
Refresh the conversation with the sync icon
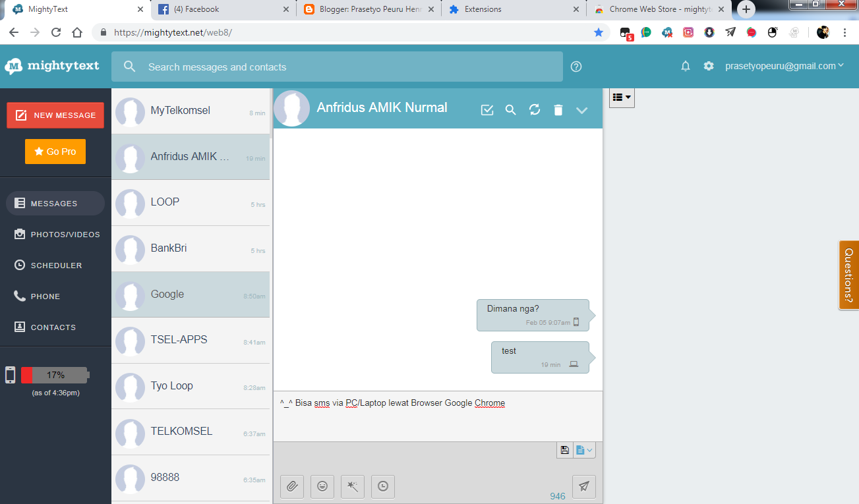535,110
